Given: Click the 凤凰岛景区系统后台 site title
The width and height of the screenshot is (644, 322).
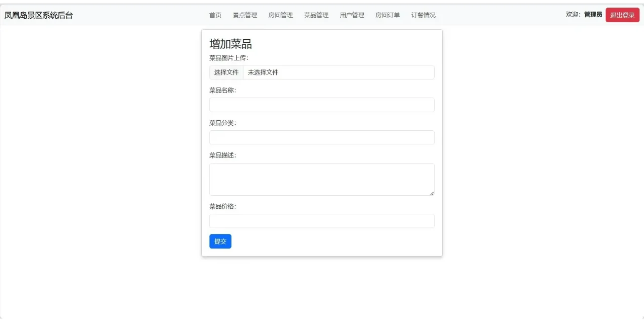Looking at the screenshot, I should click(38, 15).
